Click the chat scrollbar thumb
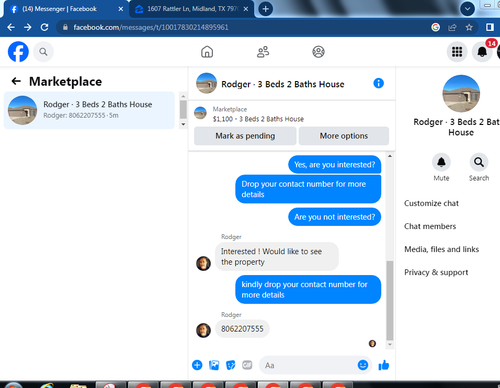500x388 pixels. pos(390,300)
